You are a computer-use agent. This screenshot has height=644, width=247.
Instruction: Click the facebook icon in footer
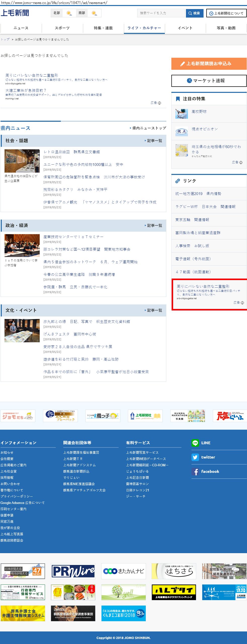(x=195, y=472)
